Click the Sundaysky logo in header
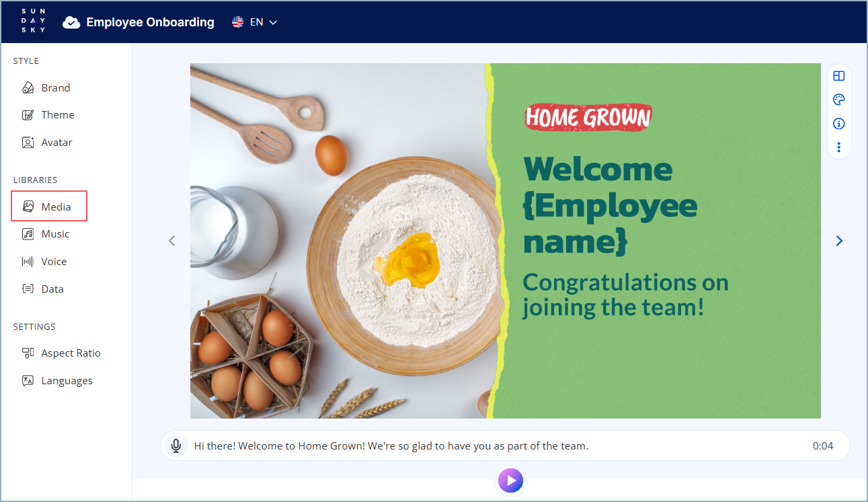Image resolution: width=868 pixels, height=502 pixels. click(x=34, y=22)
